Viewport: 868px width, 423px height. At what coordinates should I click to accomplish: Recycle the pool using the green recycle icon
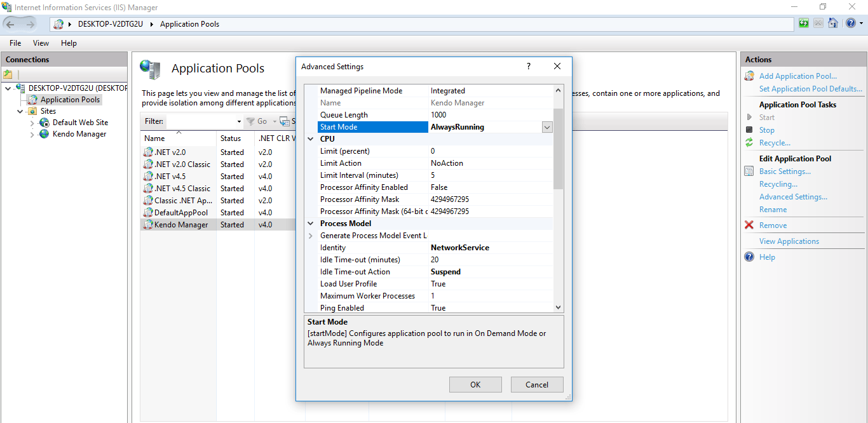pos(750,142)
